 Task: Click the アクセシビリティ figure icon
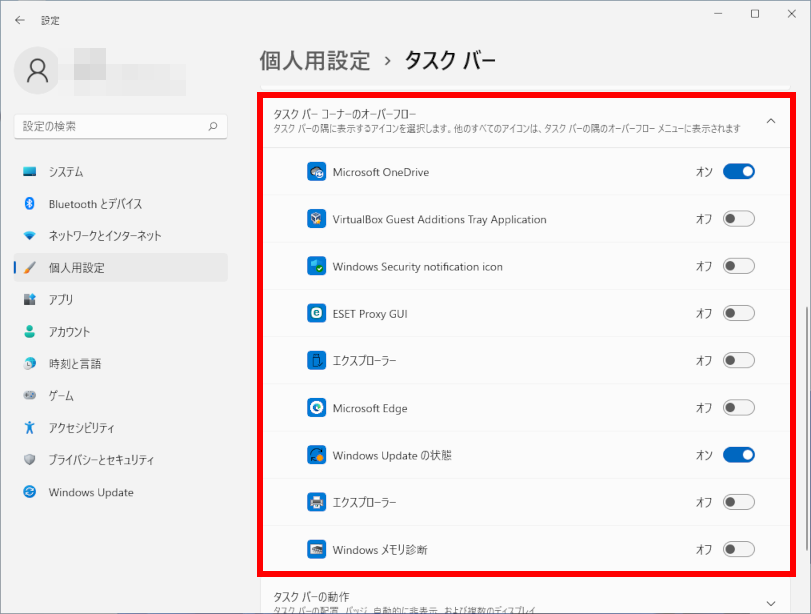click(x=29, y=427)
